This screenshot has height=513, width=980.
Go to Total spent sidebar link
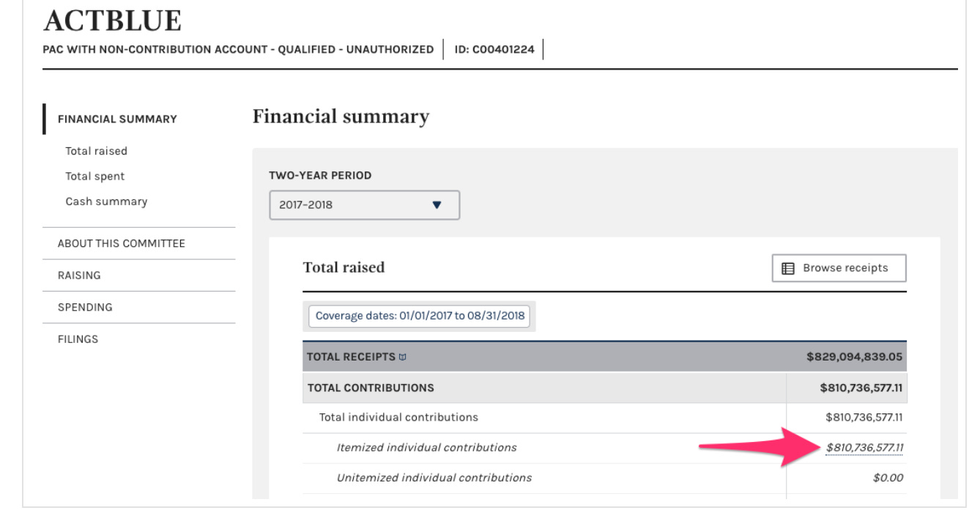(x=94, y=176)
